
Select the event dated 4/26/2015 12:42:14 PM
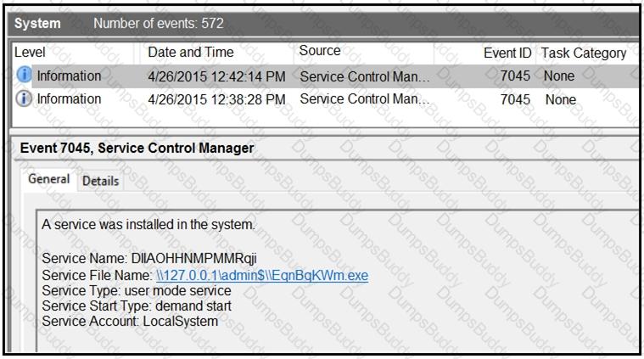[216, 76]
